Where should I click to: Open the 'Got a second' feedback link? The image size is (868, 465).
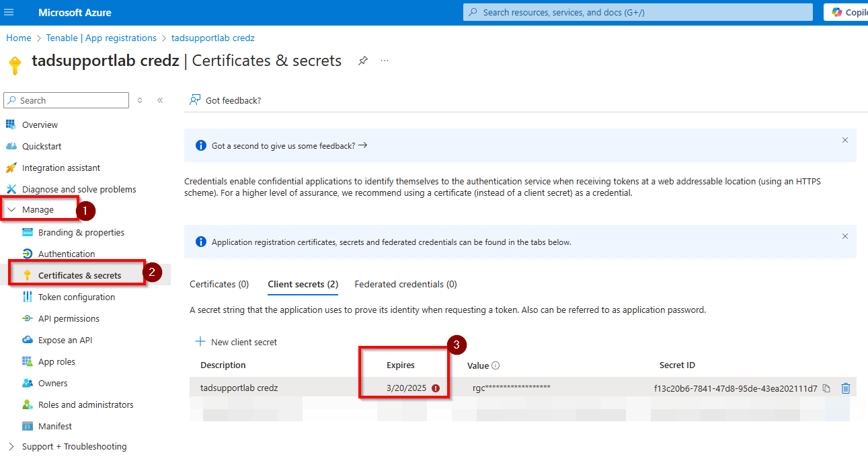click(289, 145)
